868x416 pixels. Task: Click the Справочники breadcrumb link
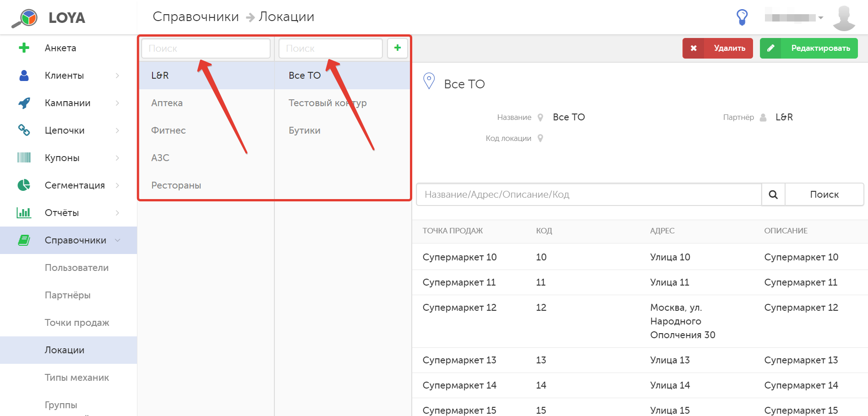(x=196, y=17)
